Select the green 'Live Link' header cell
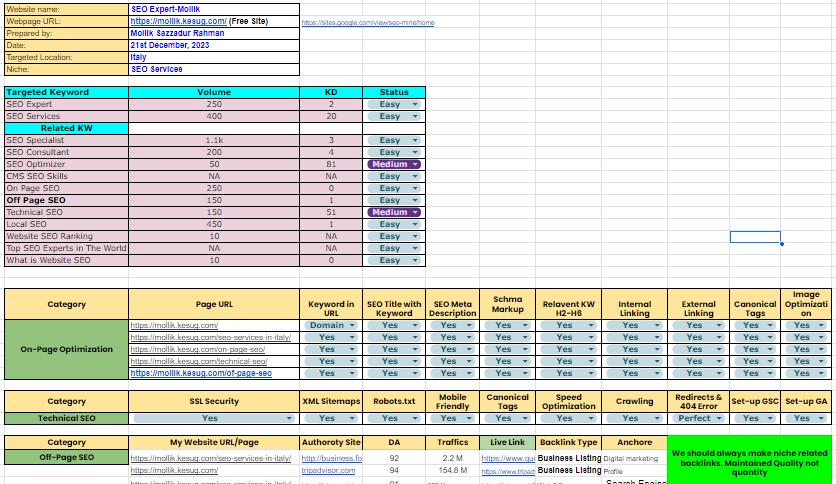The width and height of the screenshot is (836, 484). (x=508, y=442)
